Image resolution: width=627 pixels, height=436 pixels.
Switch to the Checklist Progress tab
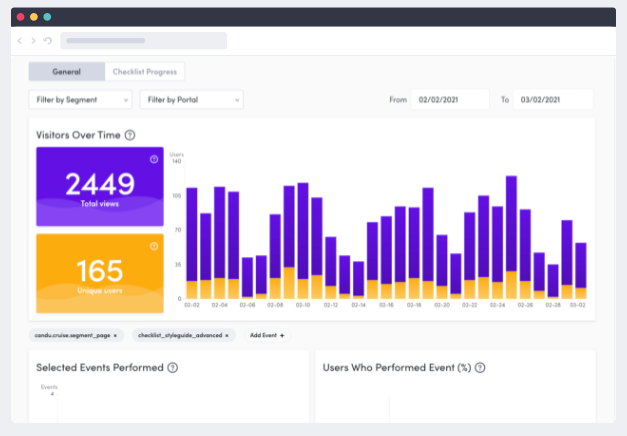(x=145, y=72)
